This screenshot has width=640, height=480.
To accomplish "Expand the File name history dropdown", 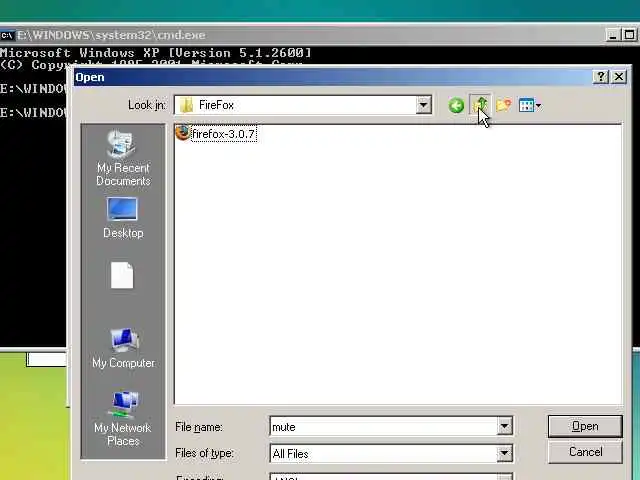I will pos(504,427).
